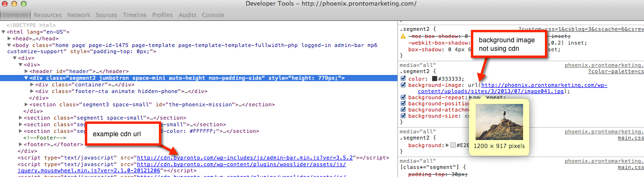Click the macOS green zoom button

[x=23, y=4]
